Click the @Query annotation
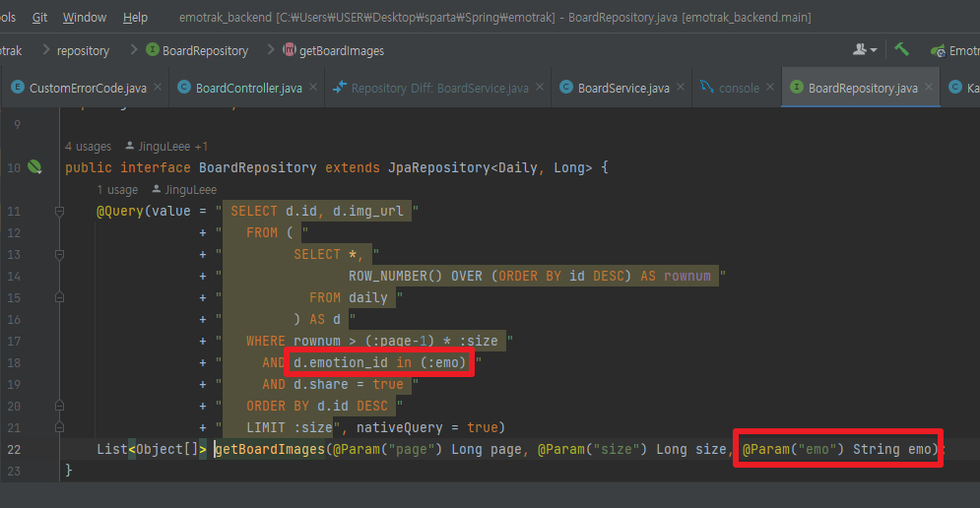Screen dimensions: 980x508 click(x=120, y=212)
